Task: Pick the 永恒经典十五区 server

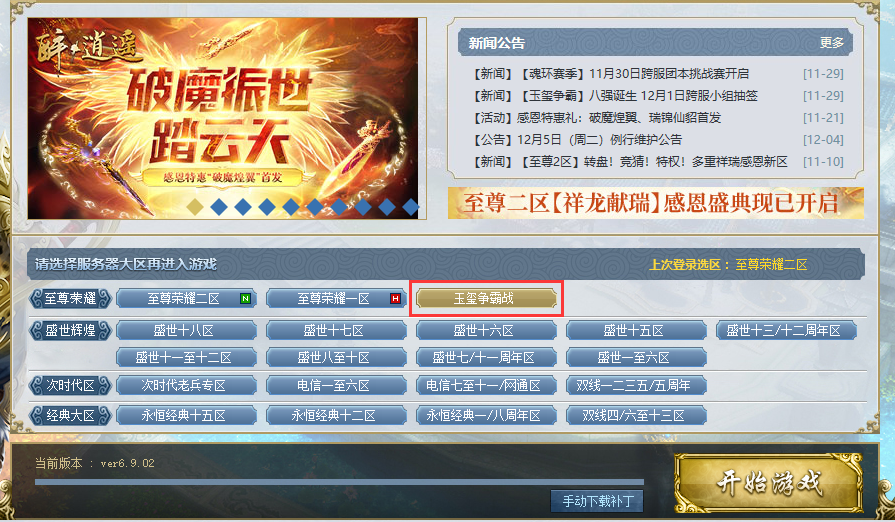Action: (186, 415)
